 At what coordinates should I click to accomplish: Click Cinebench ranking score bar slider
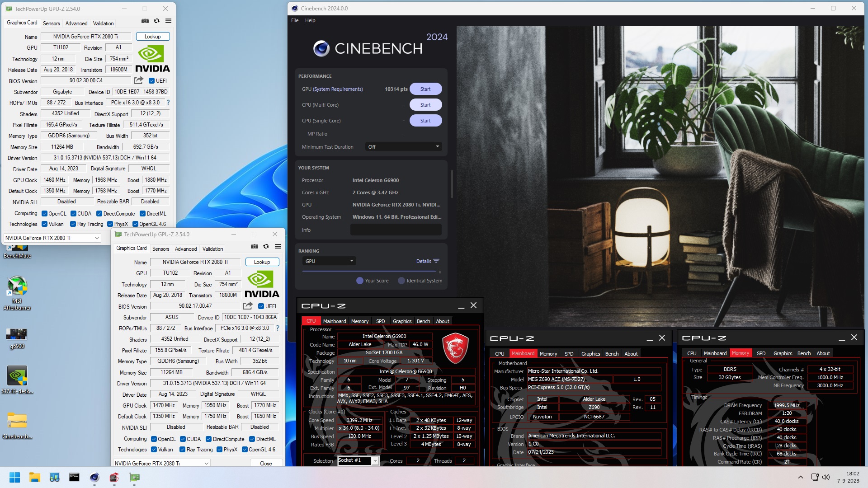point(370,271)
